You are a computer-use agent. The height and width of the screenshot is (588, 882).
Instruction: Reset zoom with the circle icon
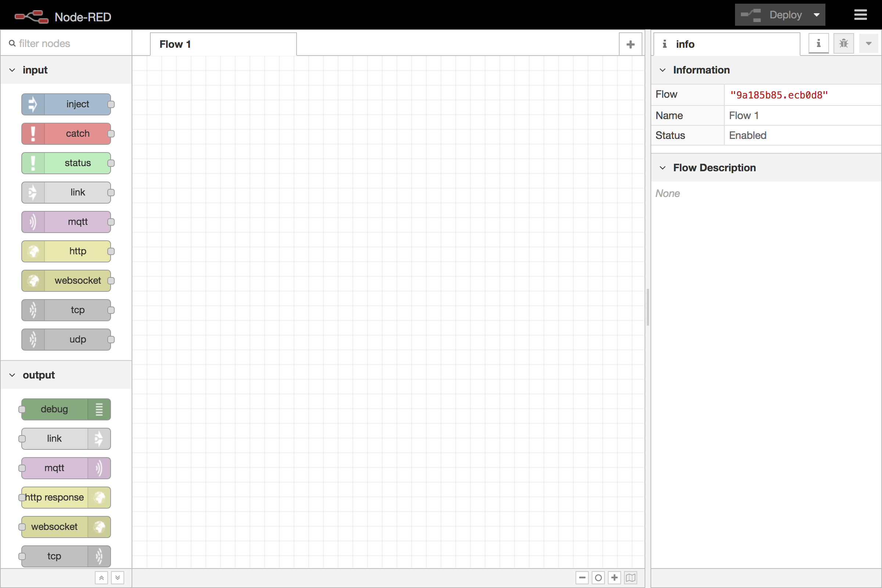[599, 577]
